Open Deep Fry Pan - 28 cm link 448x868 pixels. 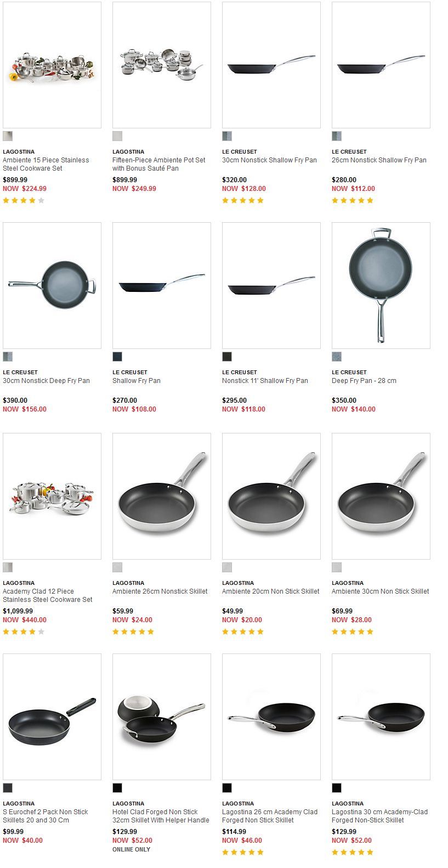click(x=364, y=381)
